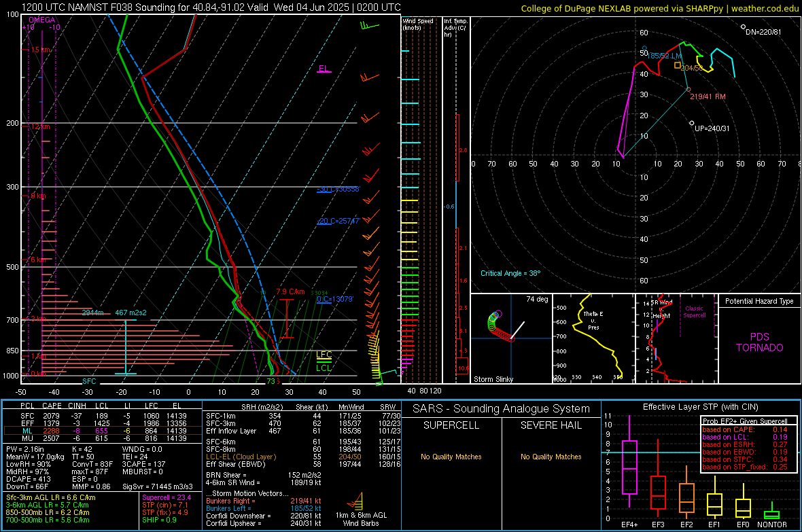
Task: Click the Eff Inflow Layer row
Action: (x=304, y=431)
